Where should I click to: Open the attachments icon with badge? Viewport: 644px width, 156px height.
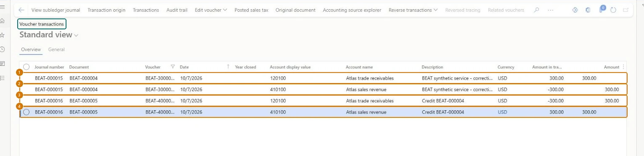(602, 9)
